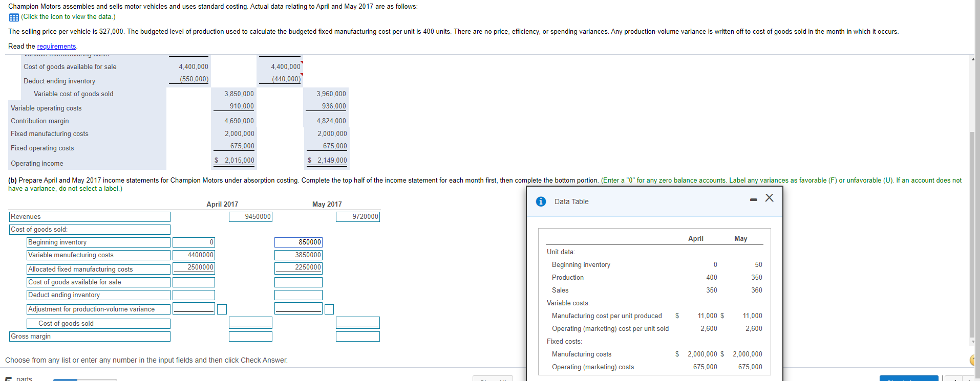The image size is (980, 381).
Task: Click May production-volume variance amount field
Action: click(x=299, y=308)
